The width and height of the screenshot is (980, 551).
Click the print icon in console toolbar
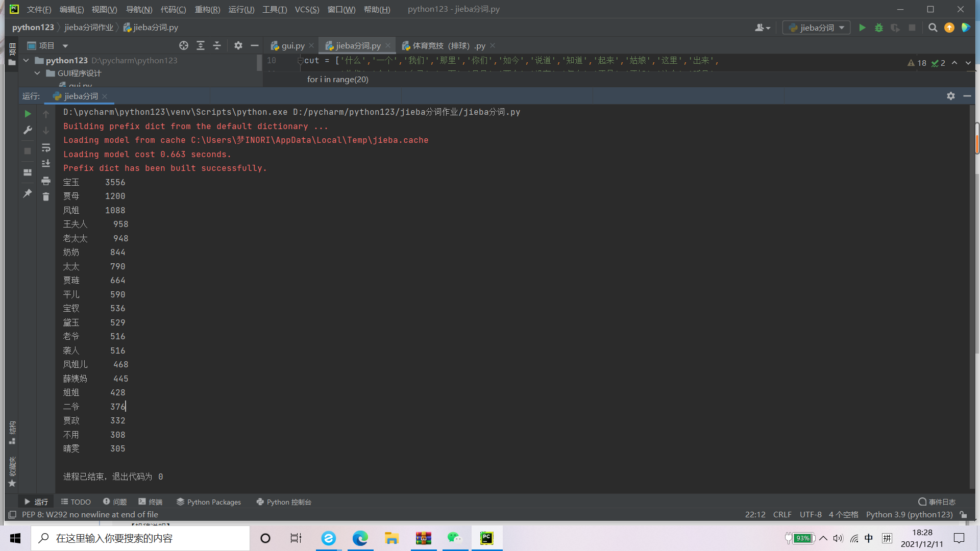tap(46, 181)
